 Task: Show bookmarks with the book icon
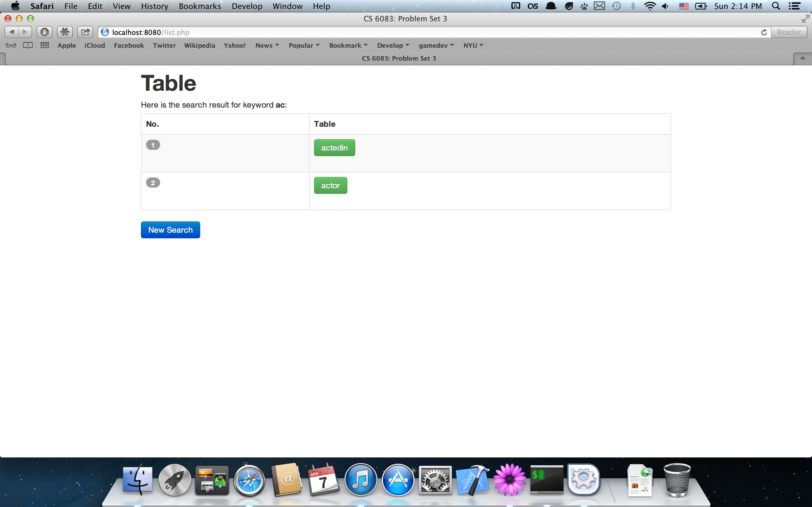pyautogui.click(x=28, y=46)
